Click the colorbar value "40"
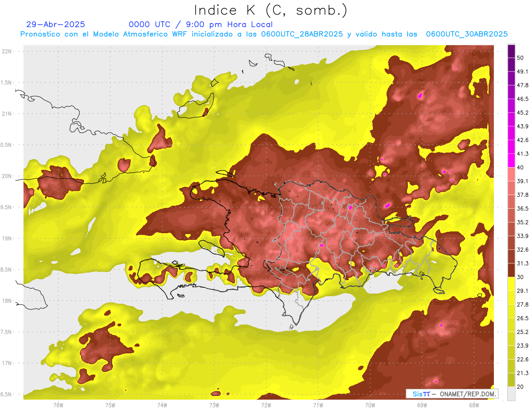The height and width of the screenshot is (411, 532). point(520,167)
